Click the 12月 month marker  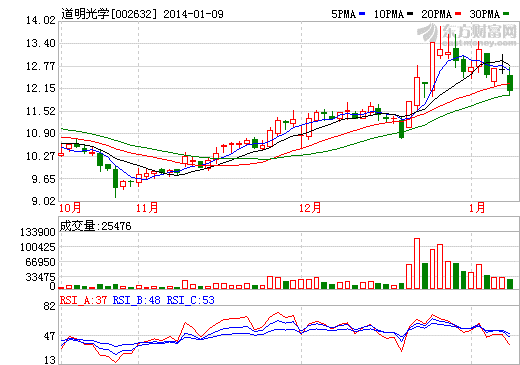click(310, 208)
